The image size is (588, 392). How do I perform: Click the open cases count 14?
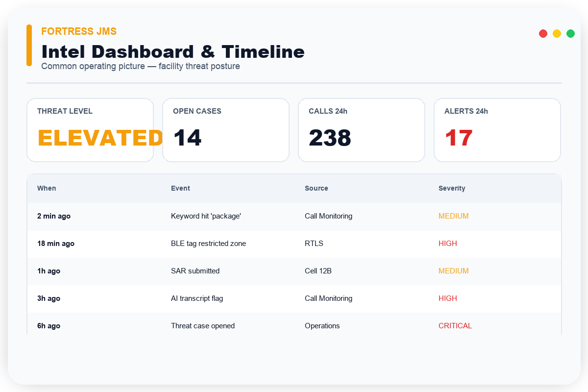click(187, 138)
